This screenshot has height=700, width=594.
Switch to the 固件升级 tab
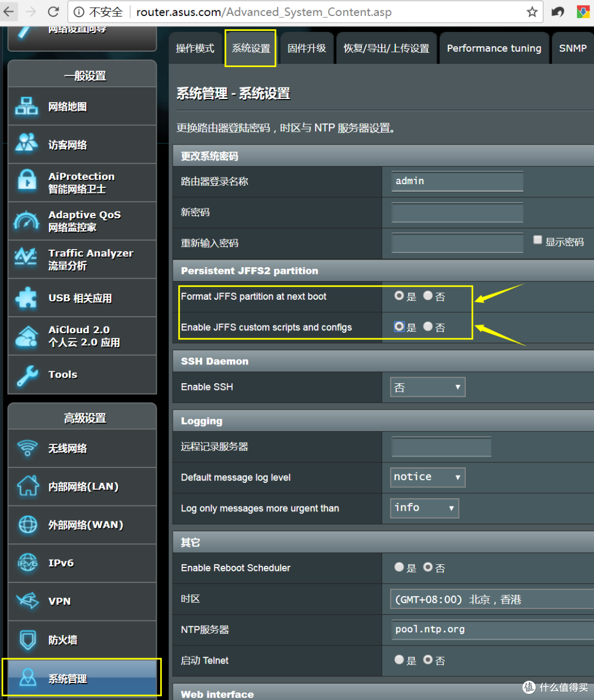tap(306, 48)
